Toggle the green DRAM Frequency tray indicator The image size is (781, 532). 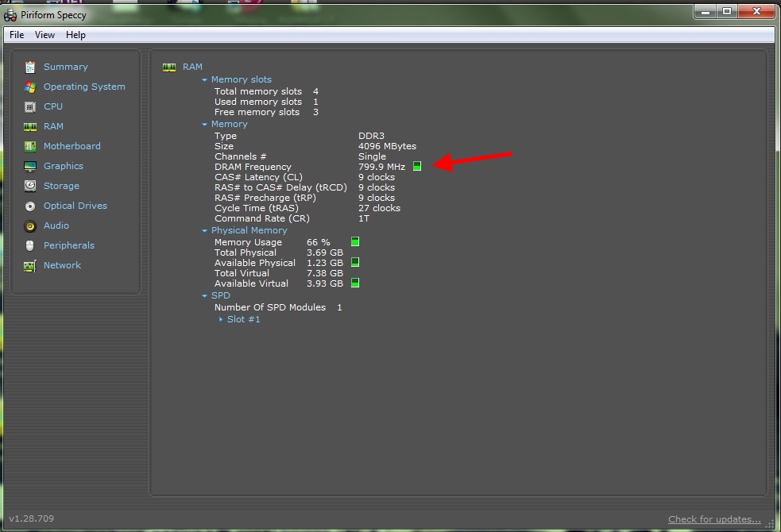[417, 166]
